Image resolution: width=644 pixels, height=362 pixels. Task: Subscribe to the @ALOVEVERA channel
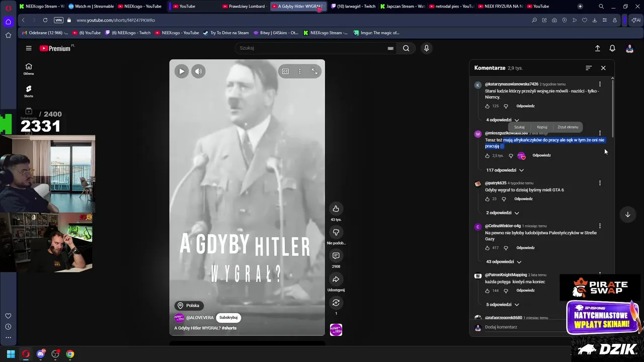coord(228,318)
